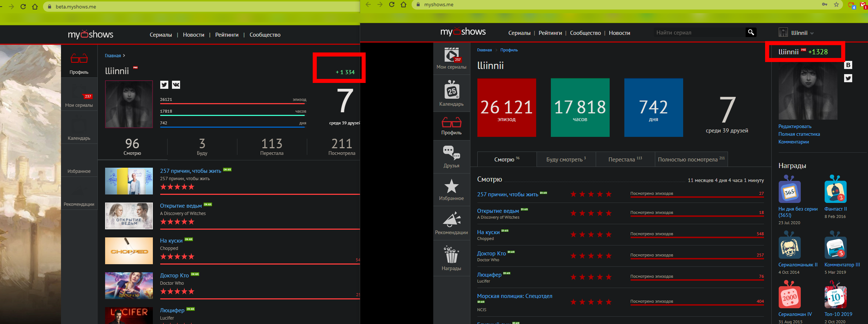
Task: Bookmark page with star in right browser
Action: point(836,4)
